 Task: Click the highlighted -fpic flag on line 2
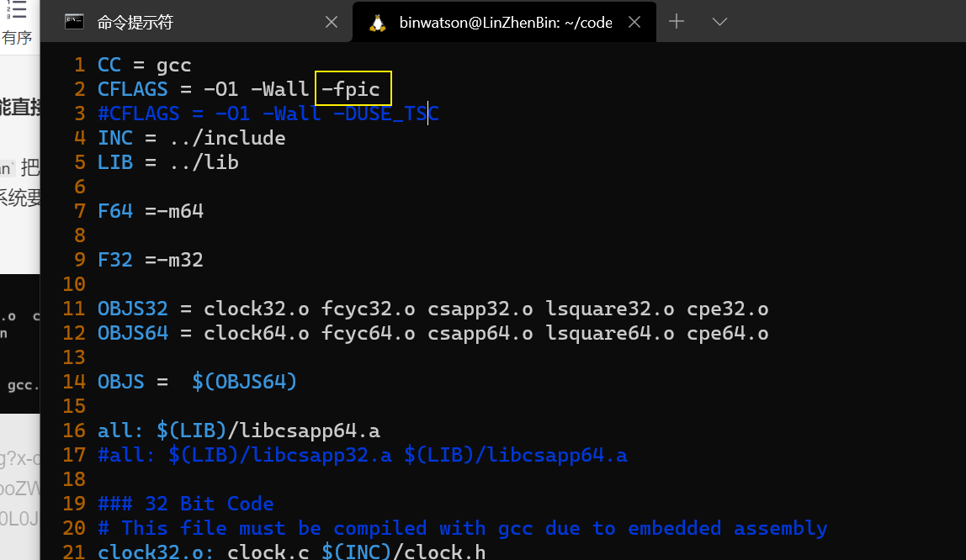click(x=353, y=88)
